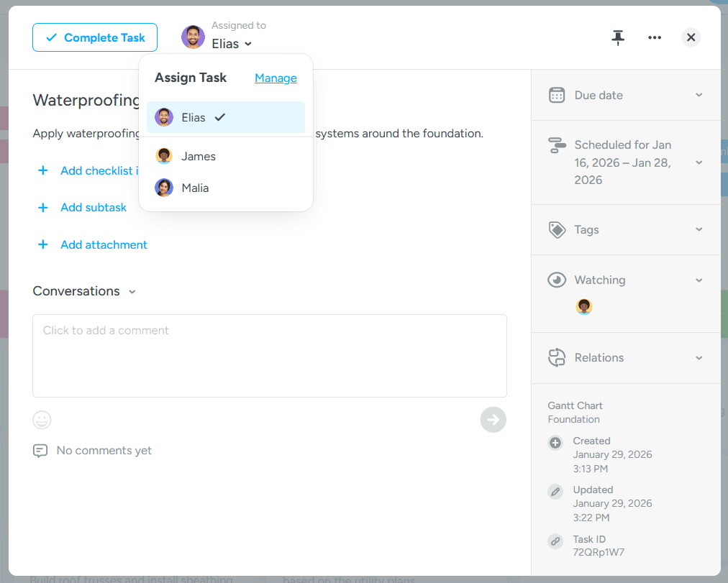Click the emoji smiley icon below comment box
The image size is (728, 583).
coord(42,420)
